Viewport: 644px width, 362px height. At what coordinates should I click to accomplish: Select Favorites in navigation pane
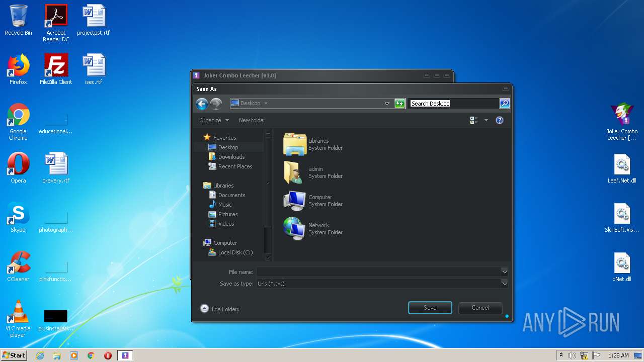click(x=220, y=137)
